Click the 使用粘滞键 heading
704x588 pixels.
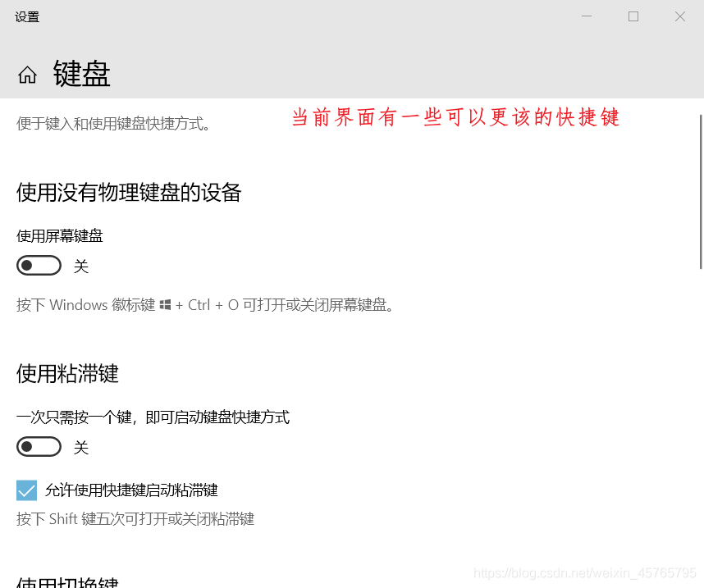coord(67,373)
